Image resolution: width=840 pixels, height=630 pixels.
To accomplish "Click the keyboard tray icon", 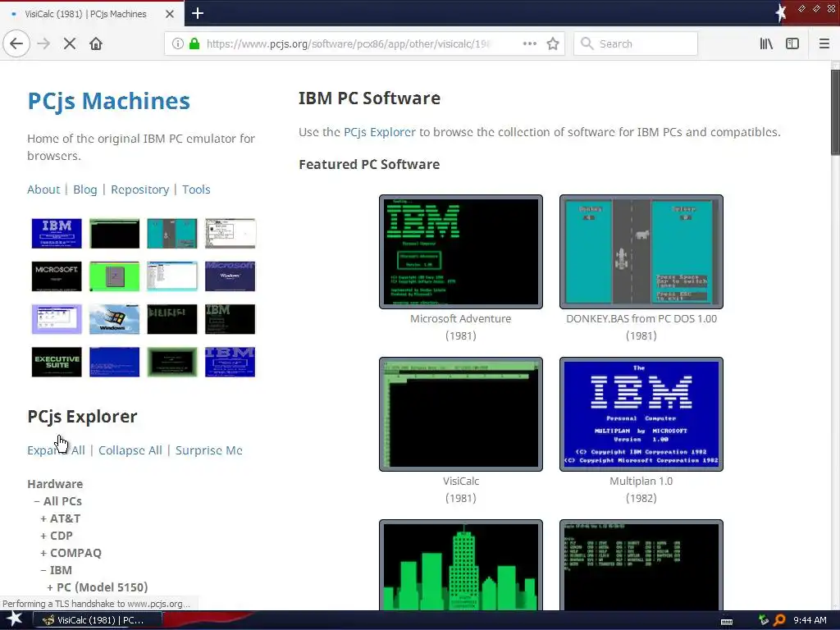I will pos(727,622).
